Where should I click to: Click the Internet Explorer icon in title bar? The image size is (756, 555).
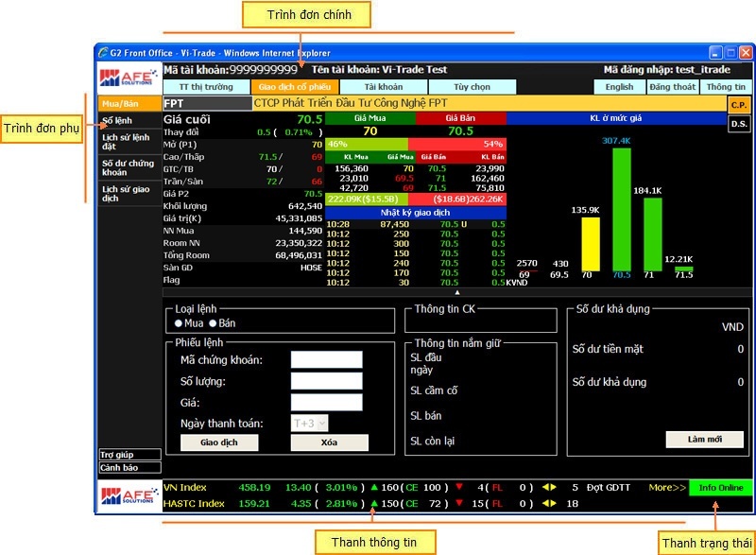(103, 53)
